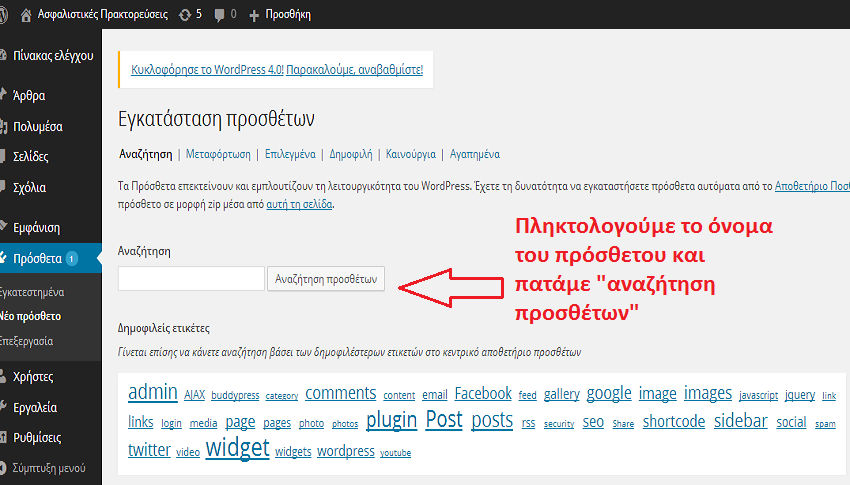Image resolution: width=850 pixels, height=485 pixels.
Task: Click the posts tag
Action: tap(492, 421)
